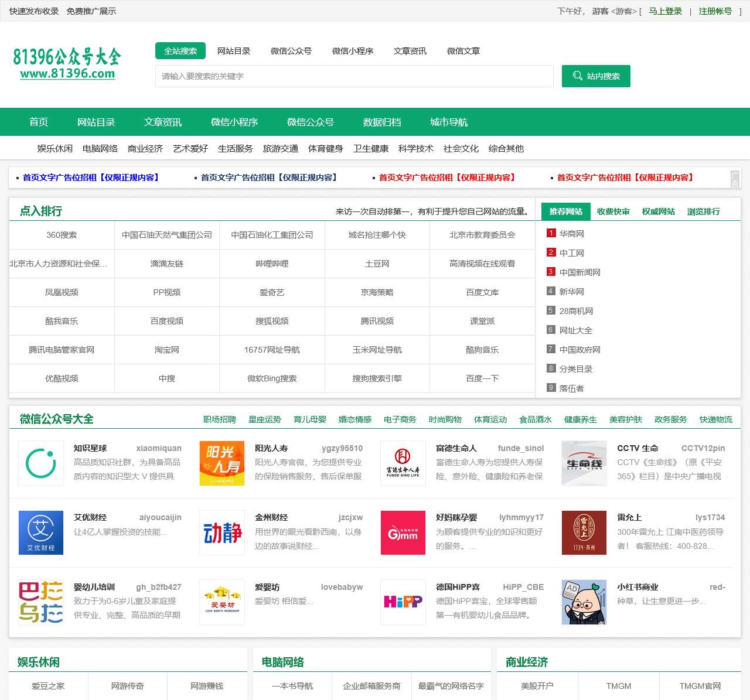Switch to the 权威网站 tab
Viewport: 750px width, 700px height.
659,211
